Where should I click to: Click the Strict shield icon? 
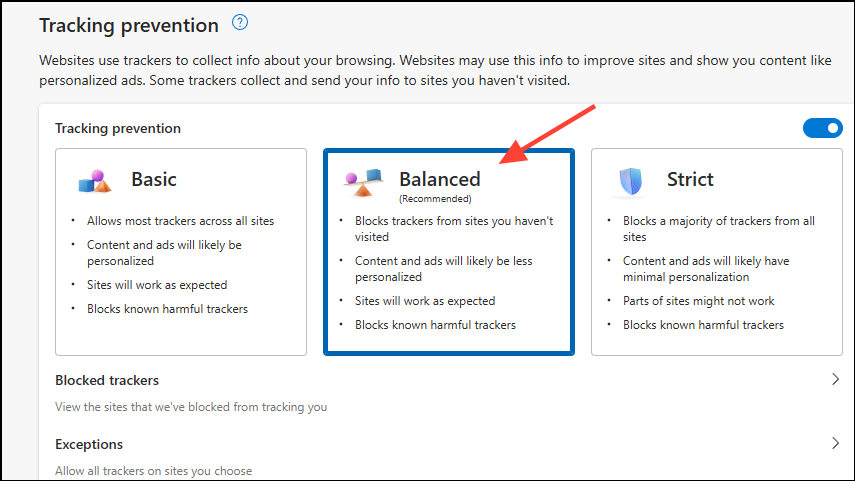coord(631,181)
